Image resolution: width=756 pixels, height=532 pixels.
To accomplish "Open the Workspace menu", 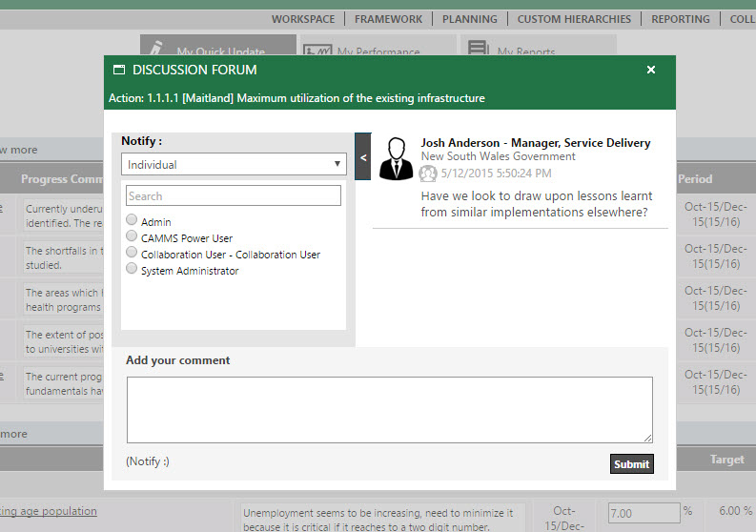I will [303, 19].
